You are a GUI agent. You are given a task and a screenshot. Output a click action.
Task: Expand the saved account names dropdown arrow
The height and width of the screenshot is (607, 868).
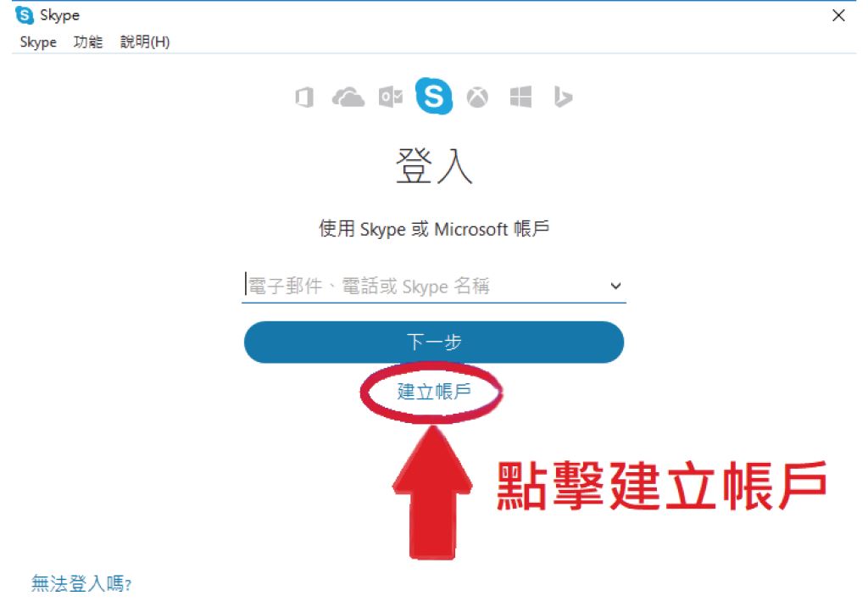pyautogui.click(x=615, y=286)
